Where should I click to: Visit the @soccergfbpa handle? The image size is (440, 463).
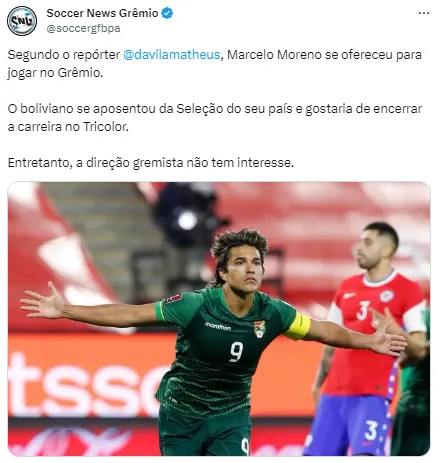coord(83,29)
